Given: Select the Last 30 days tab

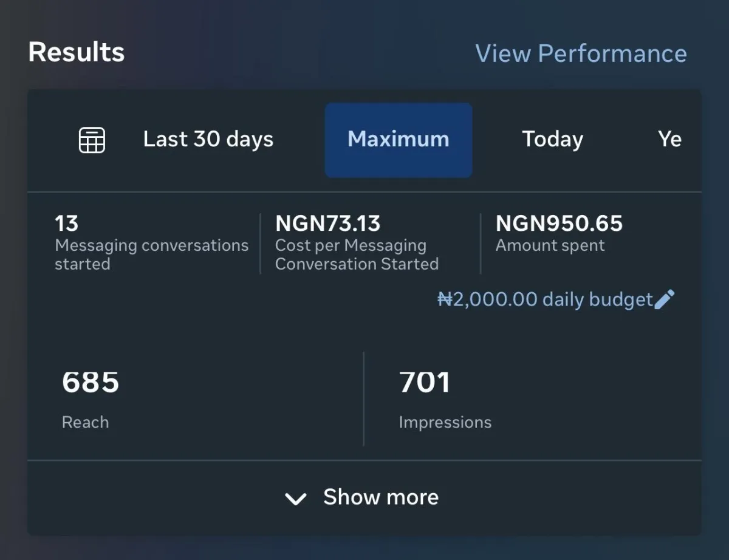Looking at the screenshot, I should [208, 139].
